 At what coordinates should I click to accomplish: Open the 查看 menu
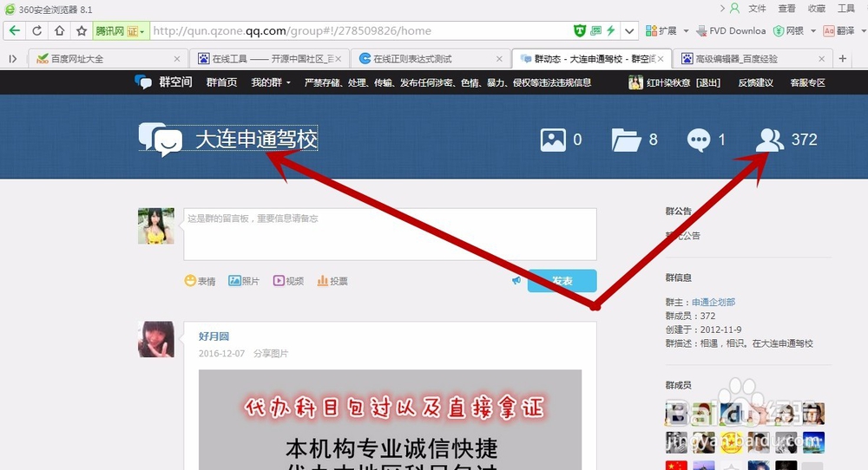[x=786, y=9]
